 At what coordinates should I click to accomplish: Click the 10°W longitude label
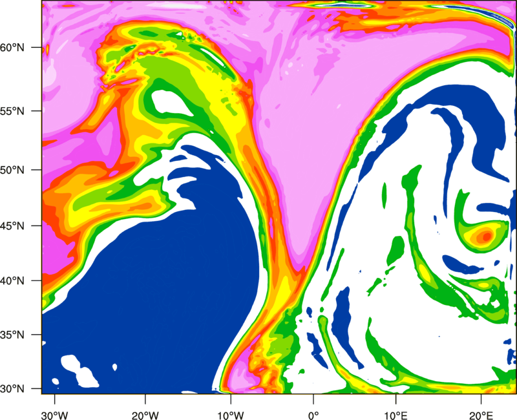point(231,415)
